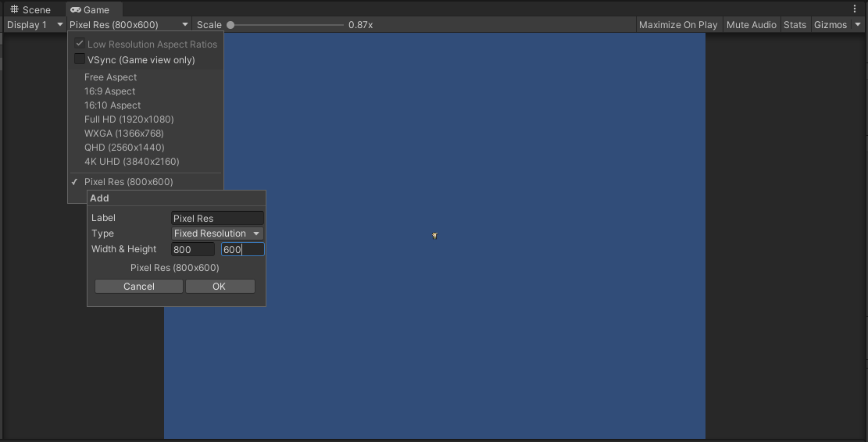This screenshot has width=868, height=442.
Task: Expand the Fixed Resolution type dropdown
Action: (217, 233)
